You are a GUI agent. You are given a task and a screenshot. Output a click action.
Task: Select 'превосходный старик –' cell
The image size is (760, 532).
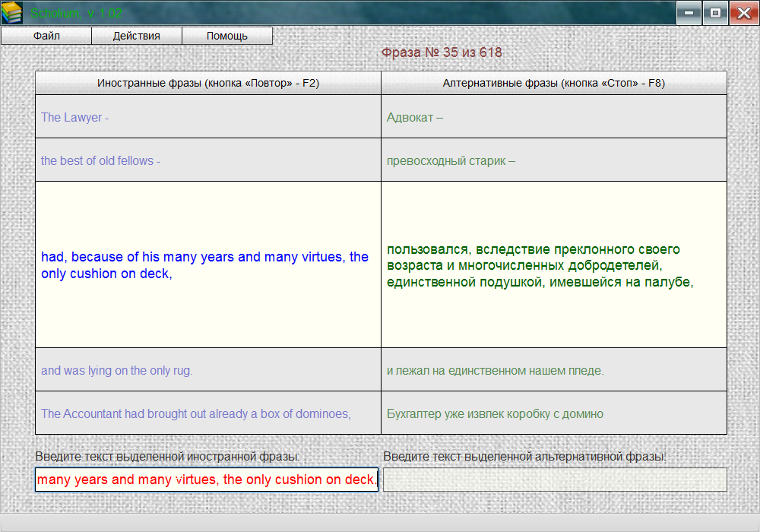click(553, 160)
